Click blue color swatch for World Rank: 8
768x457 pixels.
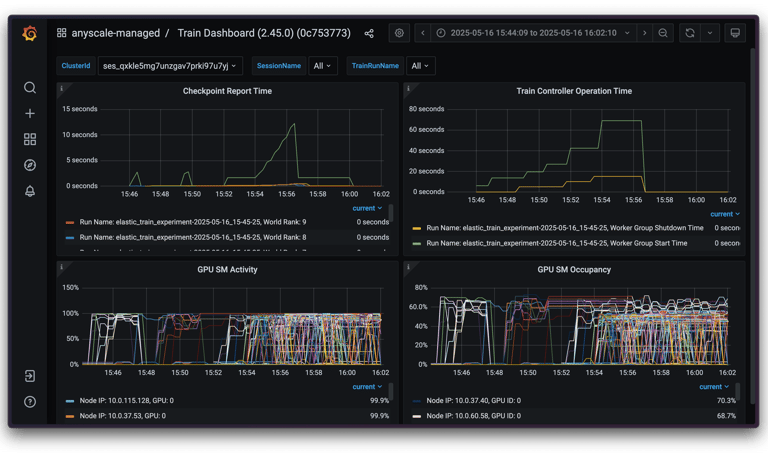70,238
